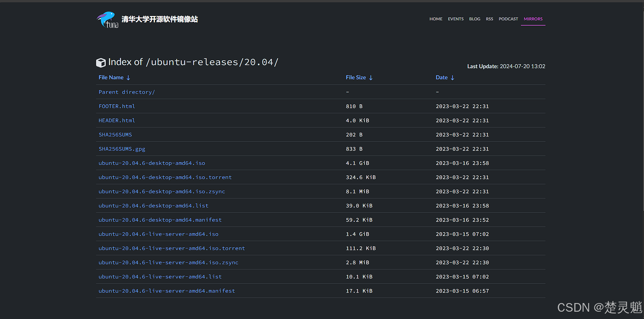Open ubuntu-20.04.6-live-server-amd64.manifest
The height and width of the screenshot is (319, 644).
(x=167, y=291)
